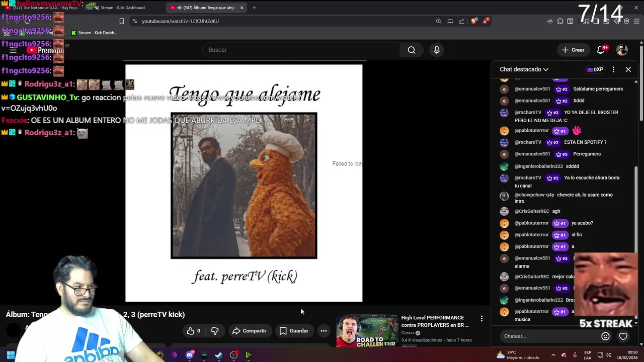
Task: Focus the Buscar search field
Action: 301,50
